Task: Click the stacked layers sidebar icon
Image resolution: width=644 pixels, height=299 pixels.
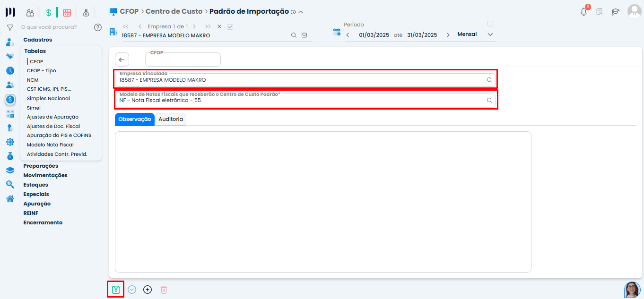Action: [10, 171]
